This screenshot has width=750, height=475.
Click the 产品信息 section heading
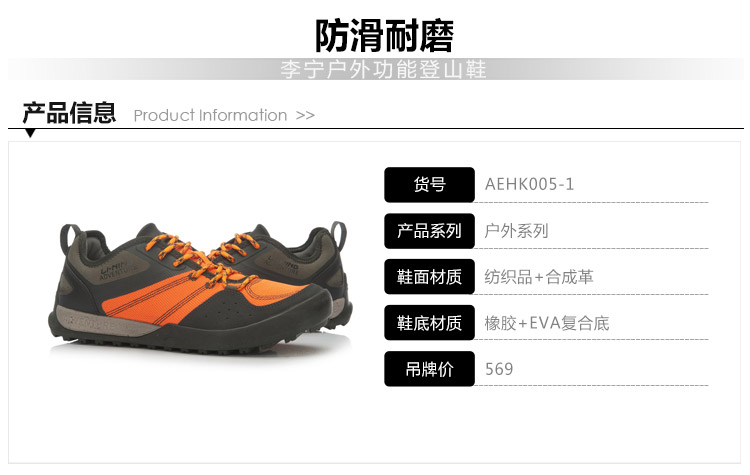(x=69, y=113)
